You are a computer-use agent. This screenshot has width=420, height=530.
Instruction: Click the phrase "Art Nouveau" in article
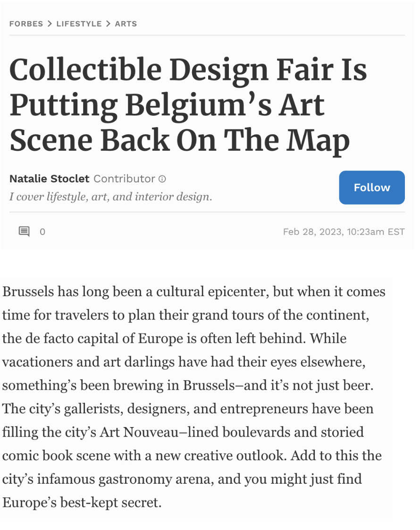pos(151,432)
